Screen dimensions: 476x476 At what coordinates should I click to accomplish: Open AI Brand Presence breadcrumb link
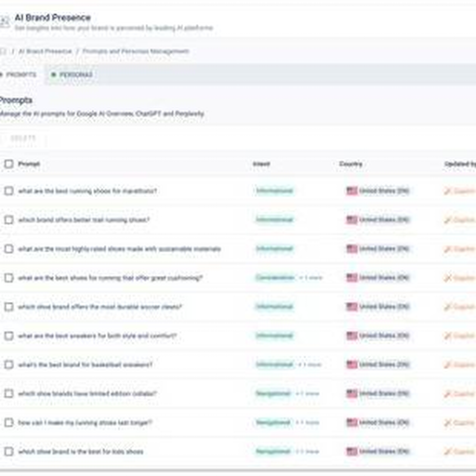[46, 51]
